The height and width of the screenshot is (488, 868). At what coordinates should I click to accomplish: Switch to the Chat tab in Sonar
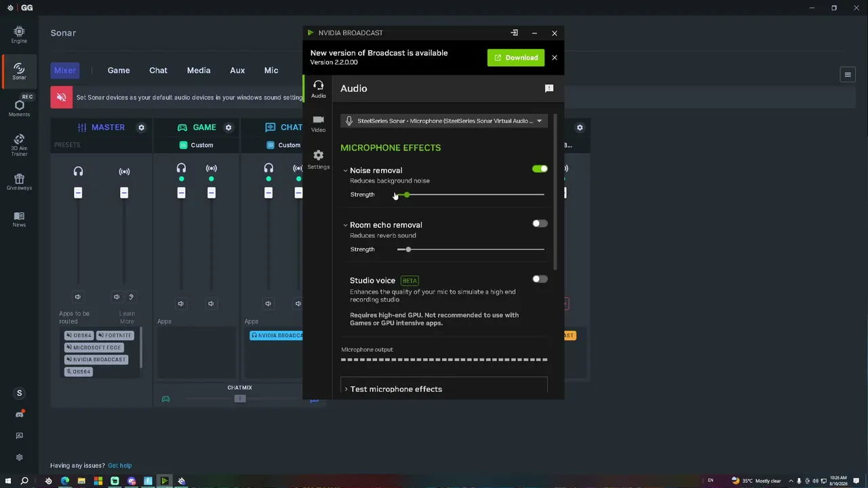tap(158, 70)
